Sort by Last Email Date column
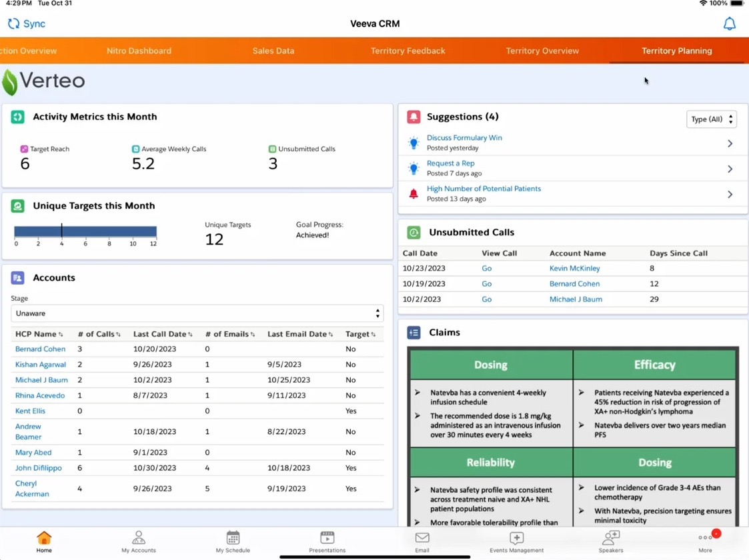This screenshot has width=749, height=560. tap(300, 334)
